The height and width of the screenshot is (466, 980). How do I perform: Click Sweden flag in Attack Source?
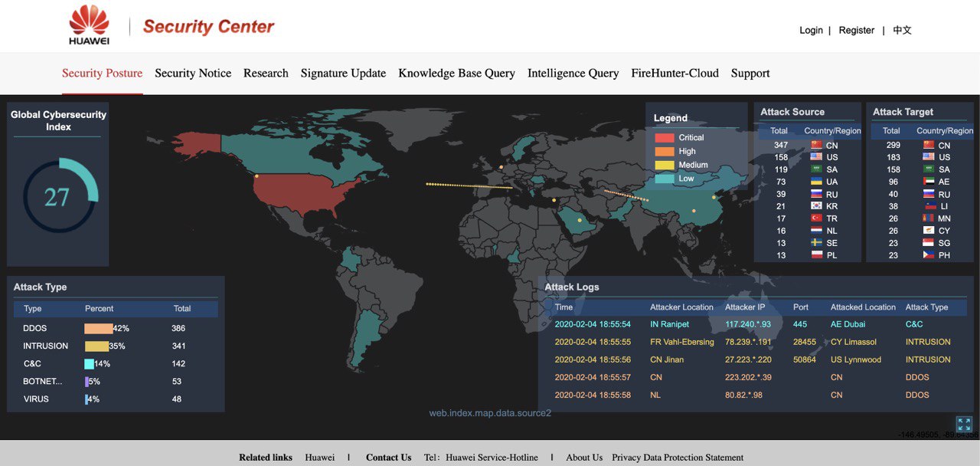coord(816,243)
